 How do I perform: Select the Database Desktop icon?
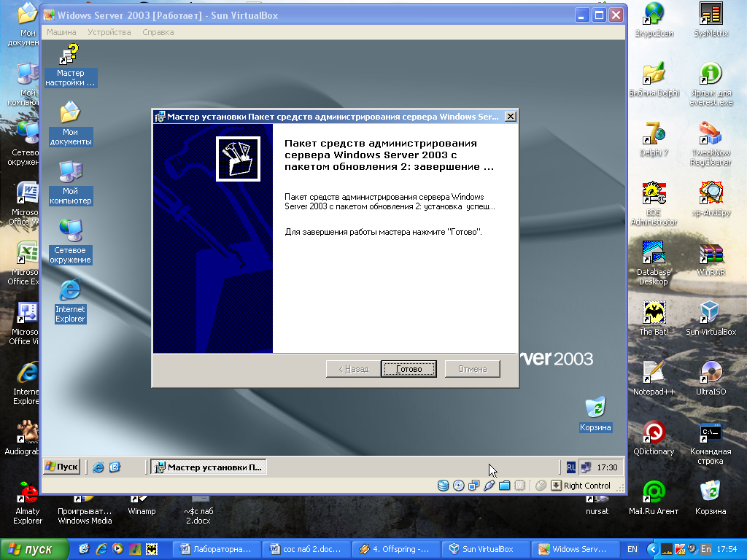(x=654, y=264)
